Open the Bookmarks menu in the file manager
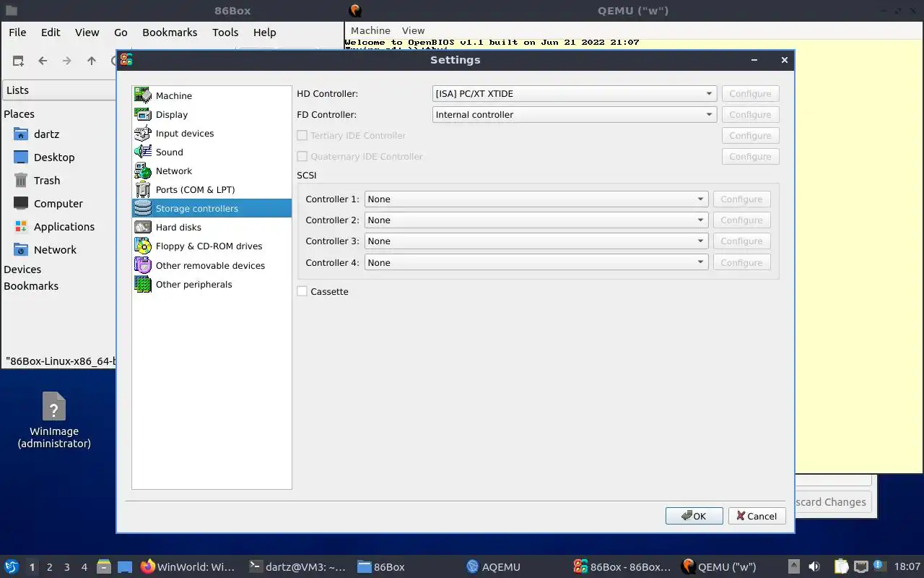The width and height of the screenshot is (924, 578). pos(170,32)
